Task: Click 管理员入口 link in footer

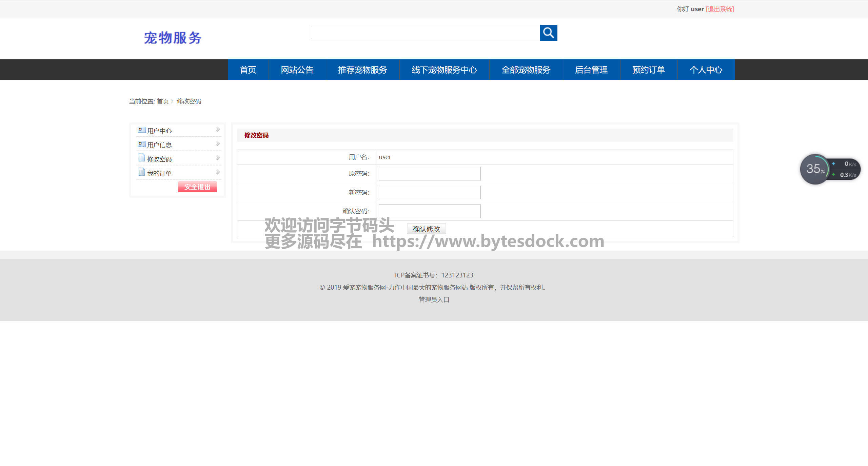Action: pyautogui.click(x=434, y=299)
